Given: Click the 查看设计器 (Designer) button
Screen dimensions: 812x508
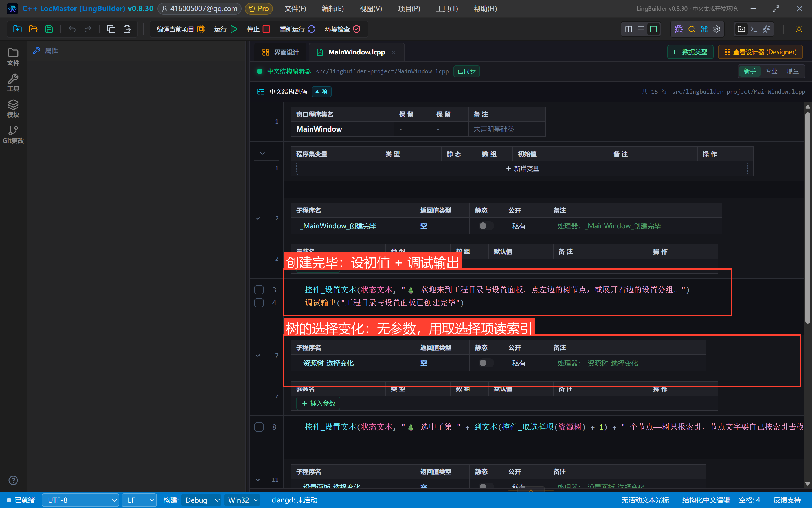Looking at the screenshot, I should tap(760, 52).
